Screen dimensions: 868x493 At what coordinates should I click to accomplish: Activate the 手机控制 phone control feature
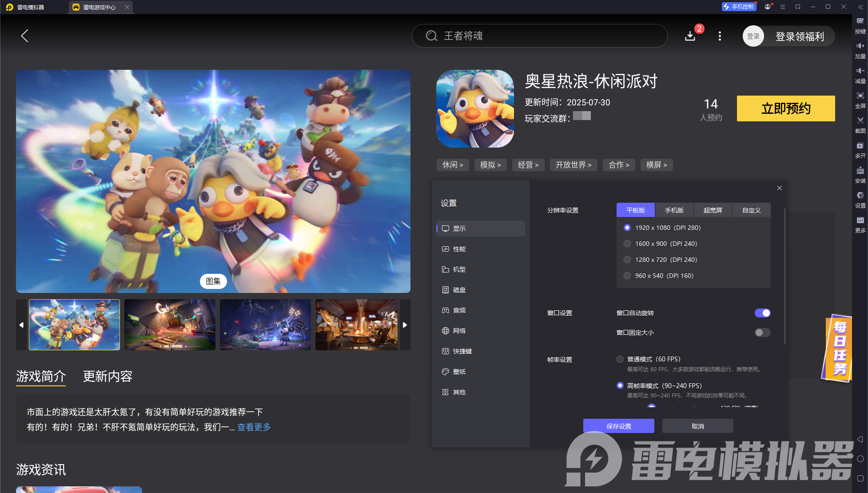point(739,7)
